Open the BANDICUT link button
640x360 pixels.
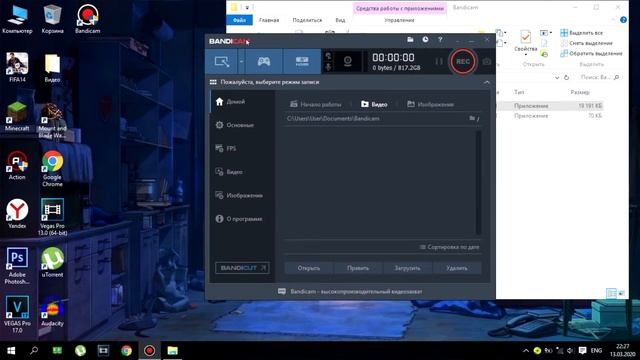tap(242, 268)
